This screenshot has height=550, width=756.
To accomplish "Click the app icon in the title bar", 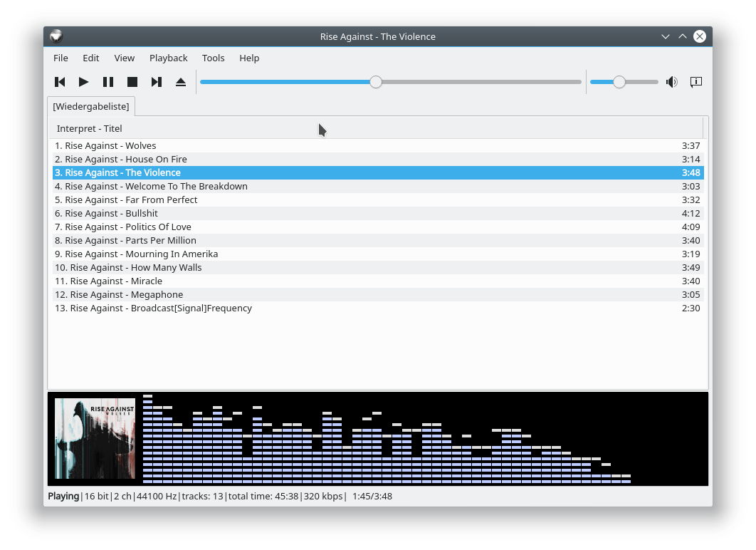I will (56, 36).
